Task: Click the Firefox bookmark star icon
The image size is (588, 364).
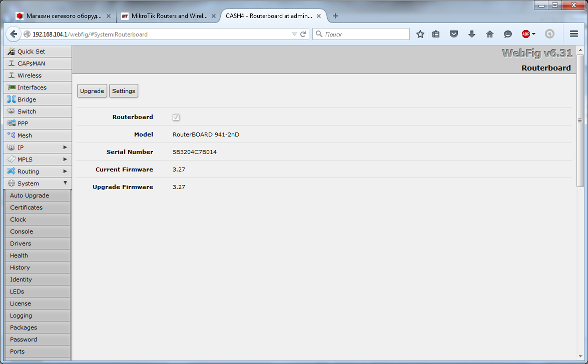Action: coord(420,34)
